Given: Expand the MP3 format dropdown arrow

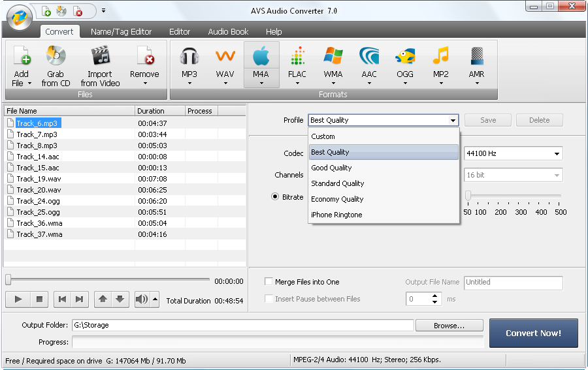Looking at the screenshot, I should [189, 83].
